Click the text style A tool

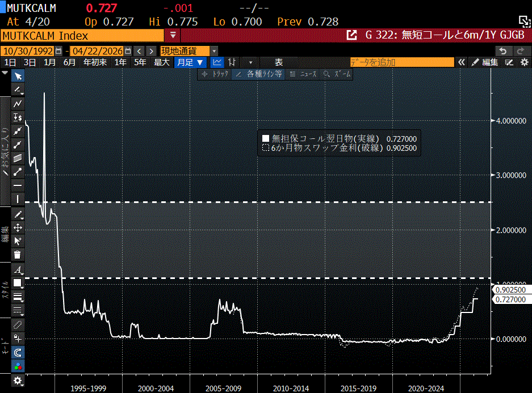(18, 269)
